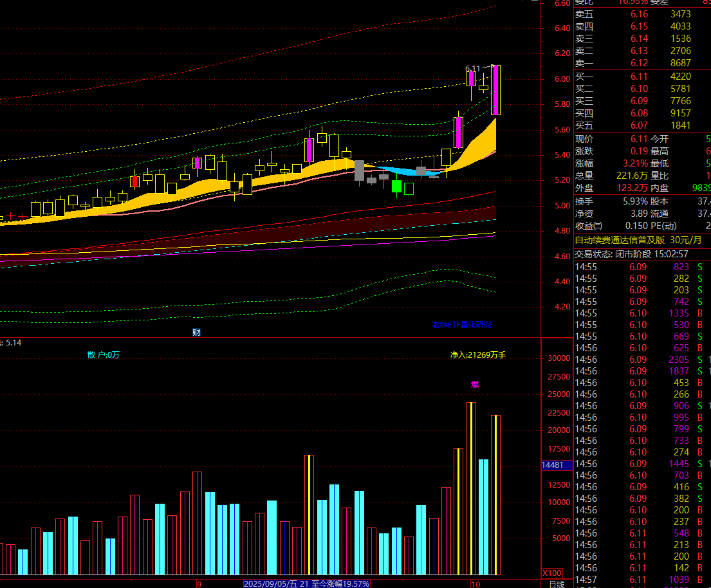This screenshot has height=588, width=711.
Task: Click the month 10 marker on time axis
Action: (475, 584)
